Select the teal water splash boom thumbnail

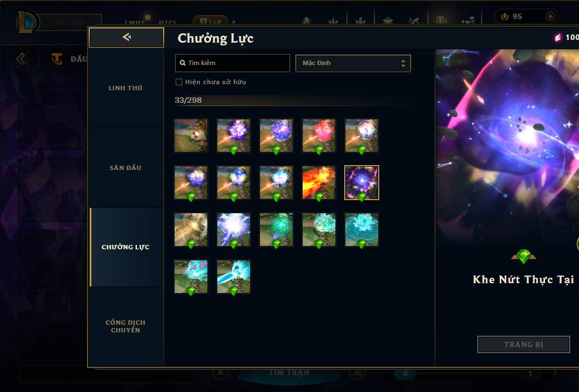point(362,230)
